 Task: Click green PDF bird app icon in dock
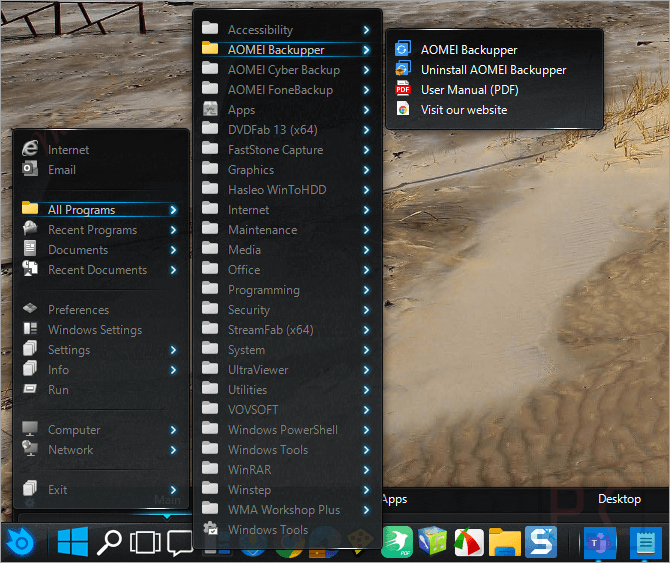point(397,542)
